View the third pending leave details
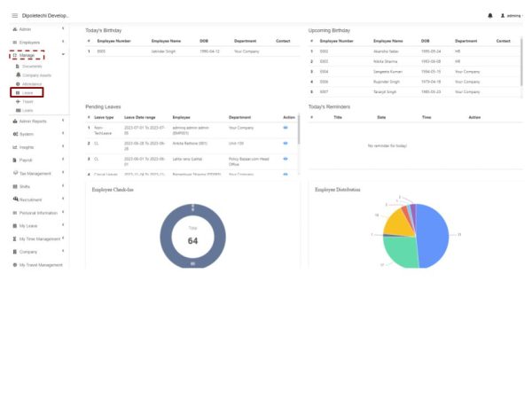 [x=286, y=159]
